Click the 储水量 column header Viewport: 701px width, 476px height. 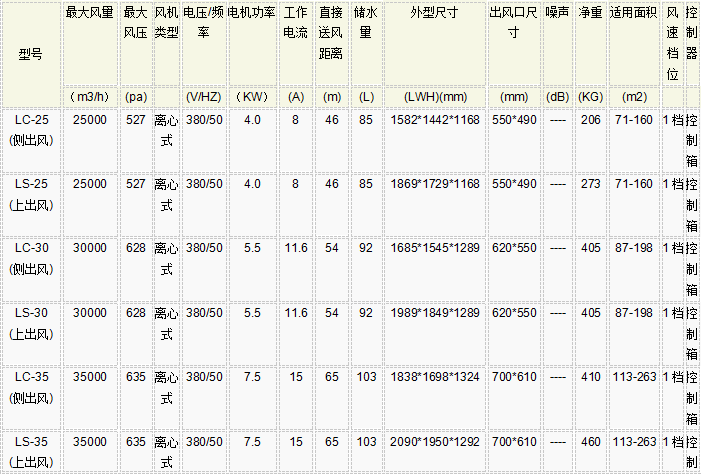[x=366, y=22]
